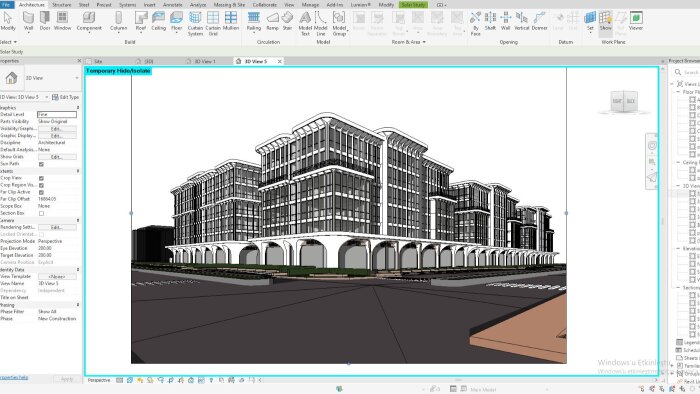Image resolution: width=700 pixels, height=394 pixels.
Task: Select the Ceiling tool
Action: click(x=158, y=21)
